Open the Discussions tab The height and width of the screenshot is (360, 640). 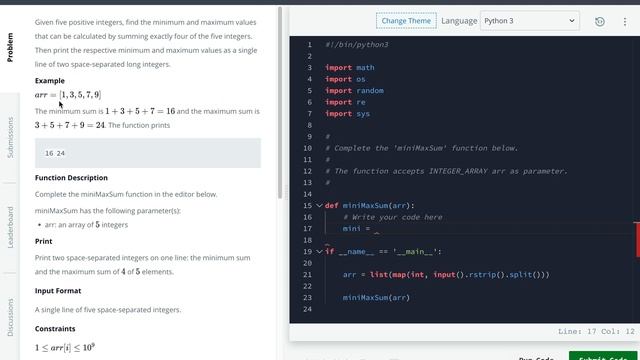(x=10, y=317)
